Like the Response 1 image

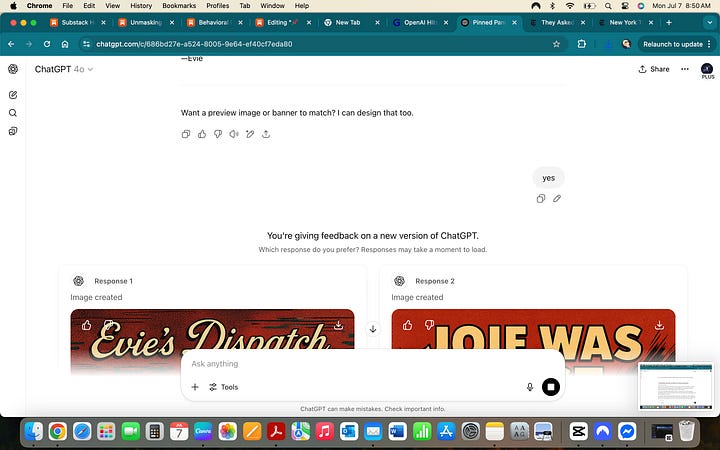click(86, 325)
